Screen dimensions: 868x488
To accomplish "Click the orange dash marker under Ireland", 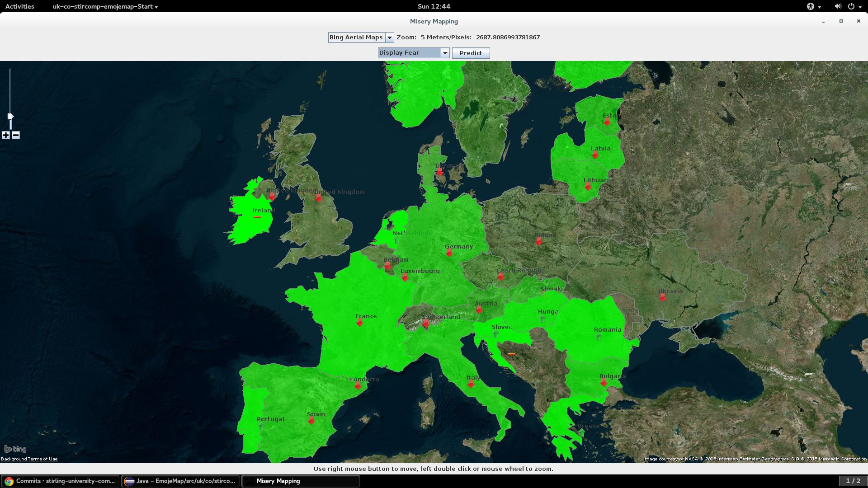I will pos(257,217).
